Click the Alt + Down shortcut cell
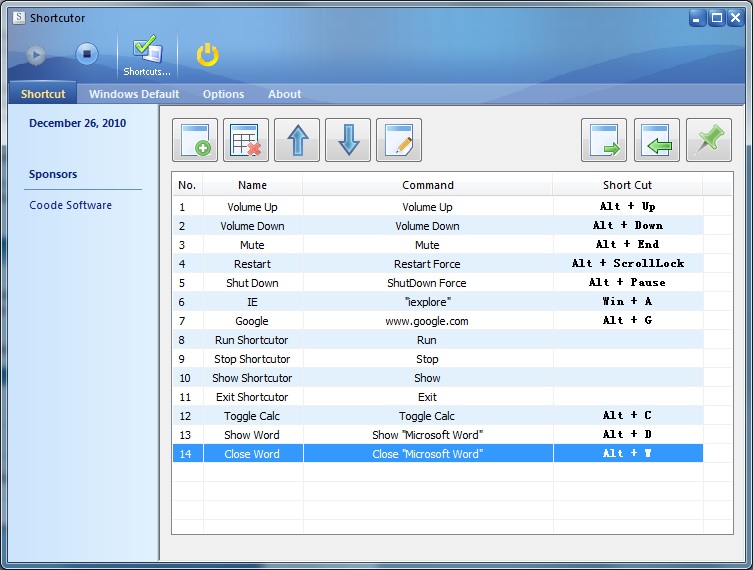This screenshot has width=753, height=570. (x=628, y=226)
